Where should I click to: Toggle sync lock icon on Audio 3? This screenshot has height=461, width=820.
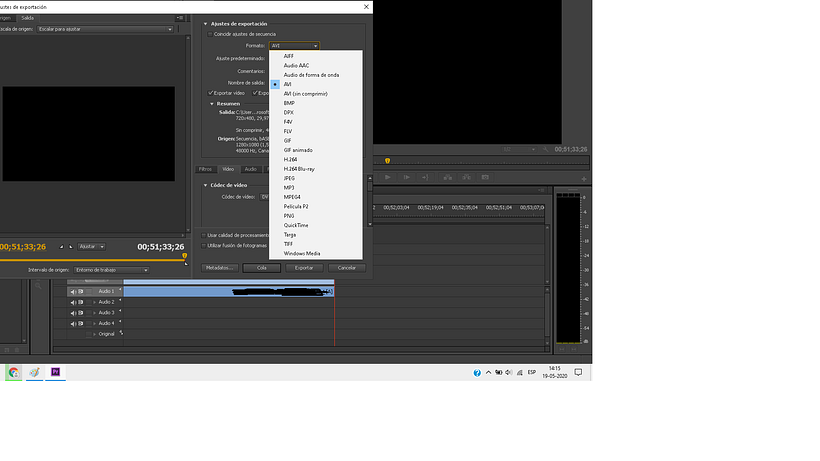click(x=81, y=313)
